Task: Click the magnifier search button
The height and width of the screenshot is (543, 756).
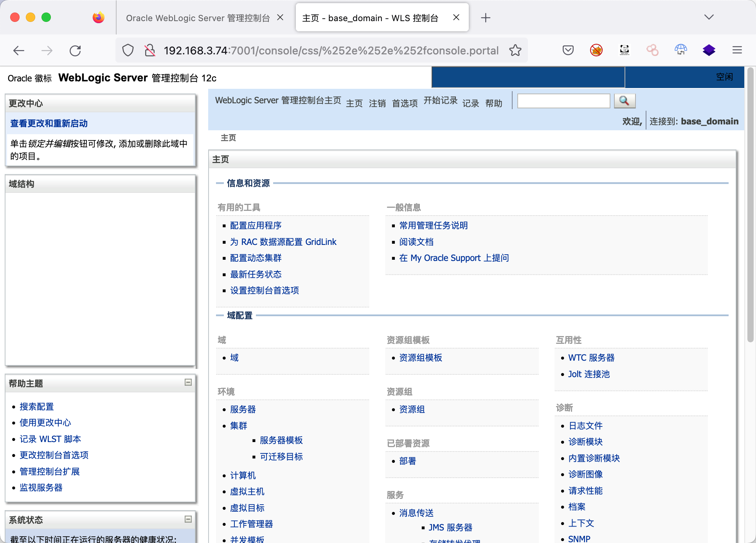Action: pyautogui.click(x=624, y=101)
